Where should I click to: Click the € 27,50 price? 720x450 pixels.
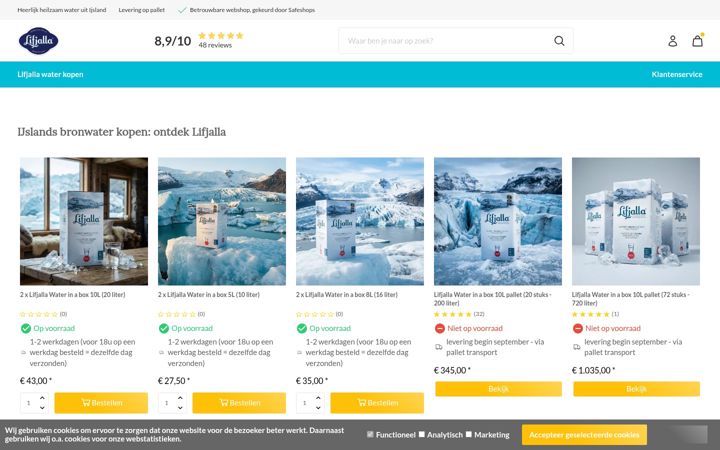[174, 381]
